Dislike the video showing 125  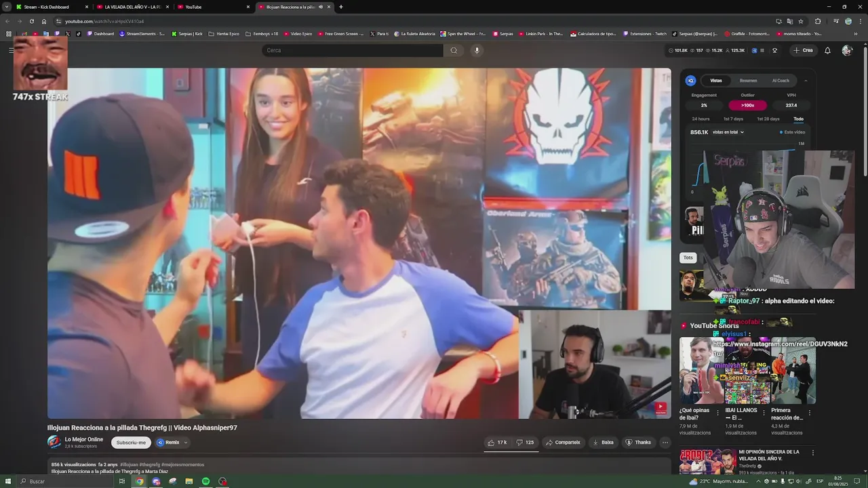click(526, 443)
